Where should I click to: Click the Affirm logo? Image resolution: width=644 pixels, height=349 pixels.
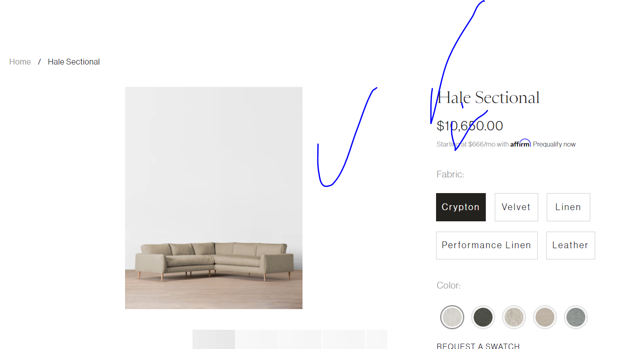[520, 143]
